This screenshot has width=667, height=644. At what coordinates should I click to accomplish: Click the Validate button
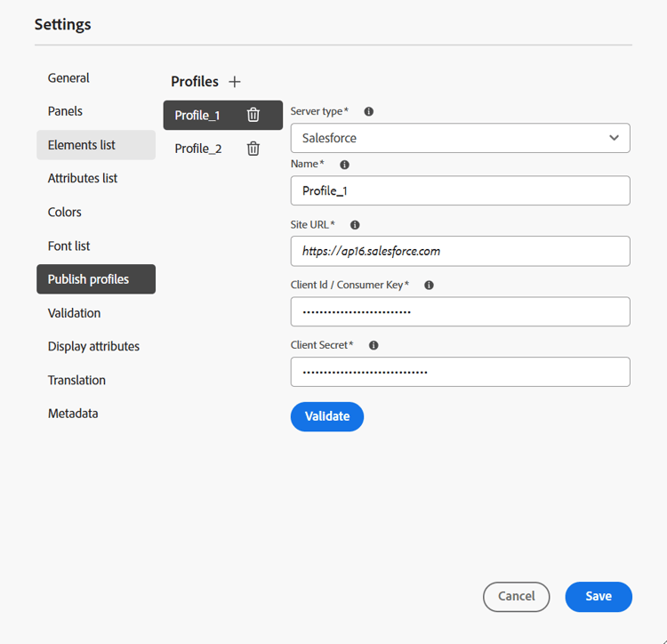[x=326, y=416]
